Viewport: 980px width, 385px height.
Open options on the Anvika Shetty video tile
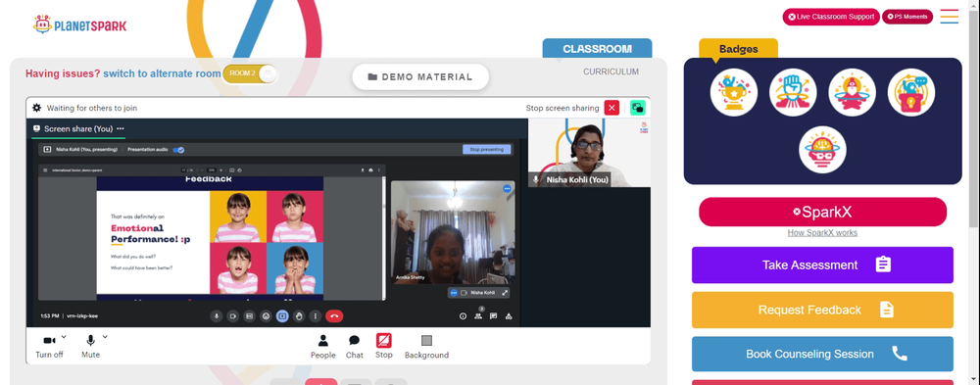click(x=507, y=188)
